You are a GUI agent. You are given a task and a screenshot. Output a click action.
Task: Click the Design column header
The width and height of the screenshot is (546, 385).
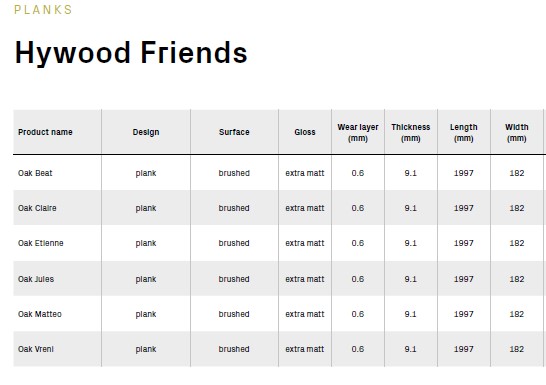coord(146,132)
